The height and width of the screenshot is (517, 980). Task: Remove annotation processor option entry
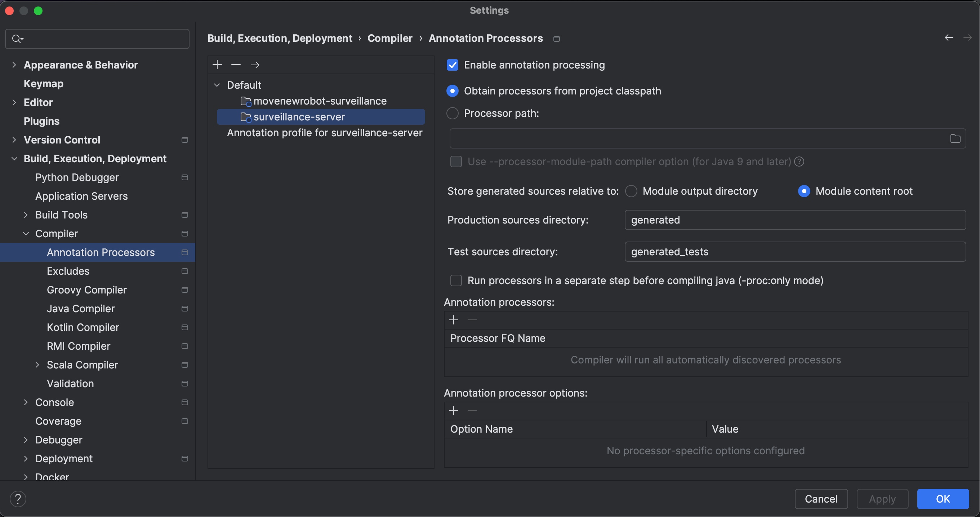pyautogui.click(x=472, y=411)
